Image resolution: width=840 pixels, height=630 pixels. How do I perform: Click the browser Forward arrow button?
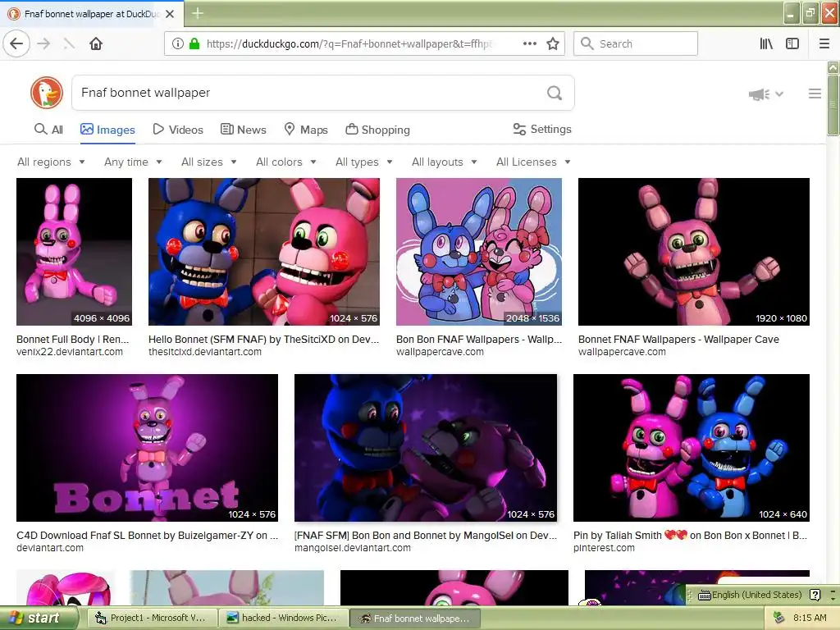click(44, 43)
